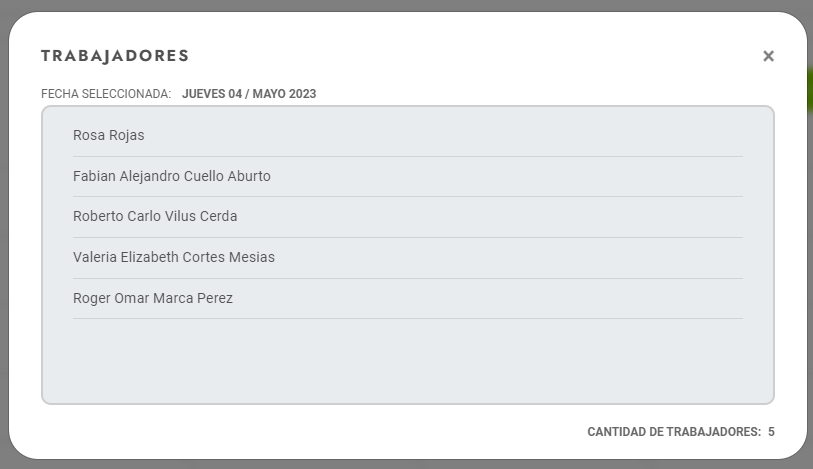
Task: Pick Valeria Elizabeth Cortes Mesias entry
Action: 174,257
